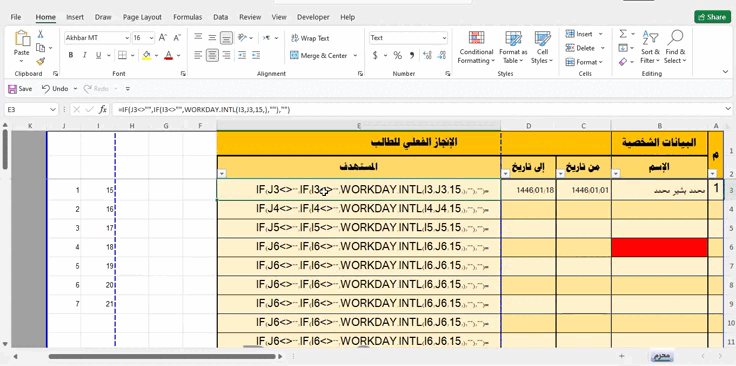
Task: Click Merge & Center
Action: [x=319, y=55]
